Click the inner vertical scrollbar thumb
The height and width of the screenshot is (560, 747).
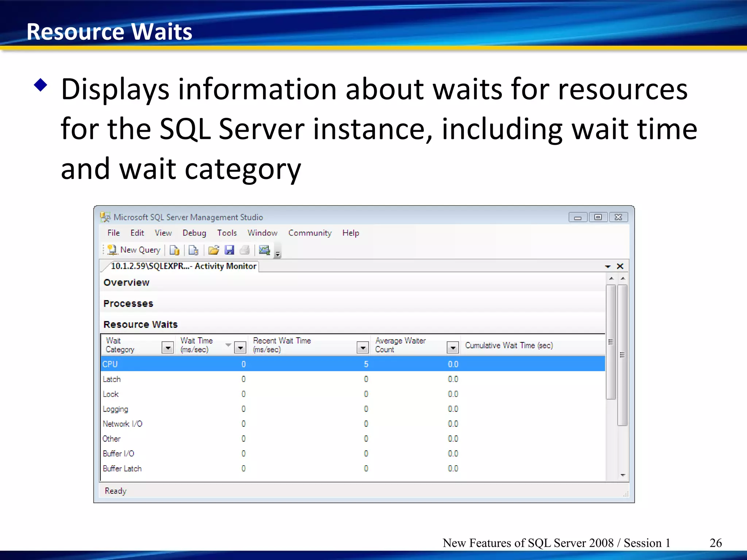pos(611,342)
